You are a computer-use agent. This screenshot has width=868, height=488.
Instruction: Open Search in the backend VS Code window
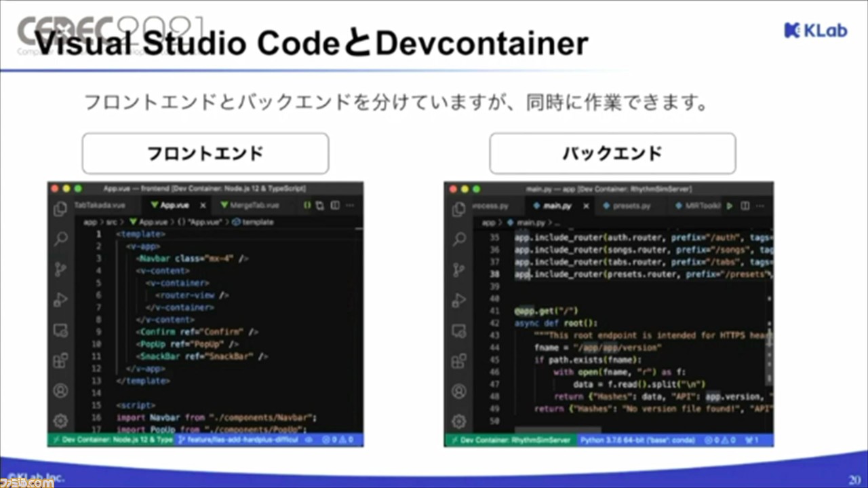point(459,238)
